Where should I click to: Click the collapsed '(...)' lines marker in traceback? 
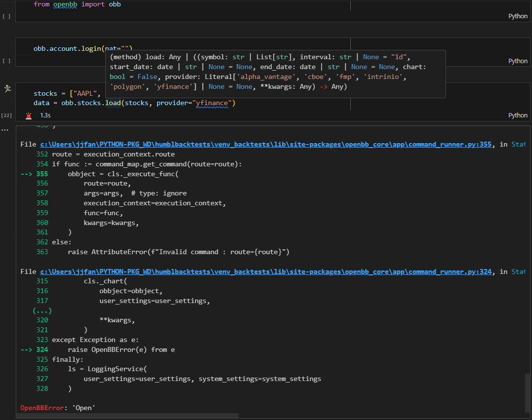[42, 310]
